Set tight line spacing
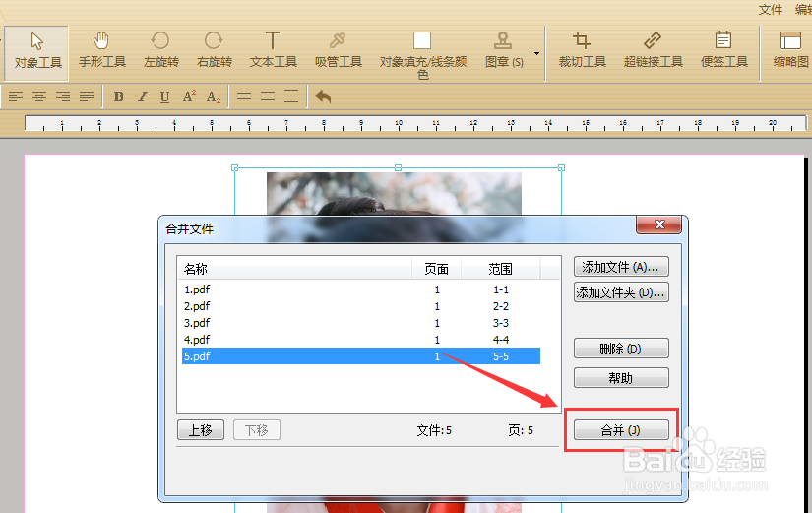 tap(244, 96)
